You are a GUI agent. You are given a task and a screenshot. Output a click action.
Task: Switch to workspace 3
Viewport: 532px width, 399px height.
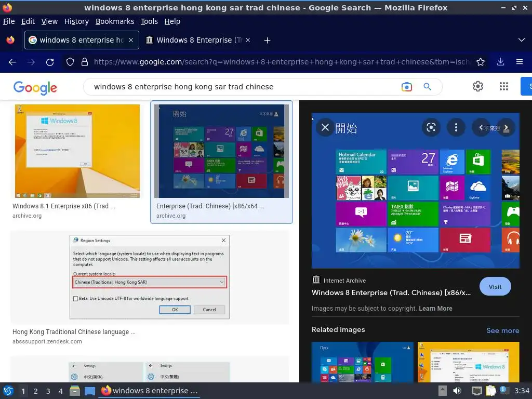point(48,391)
